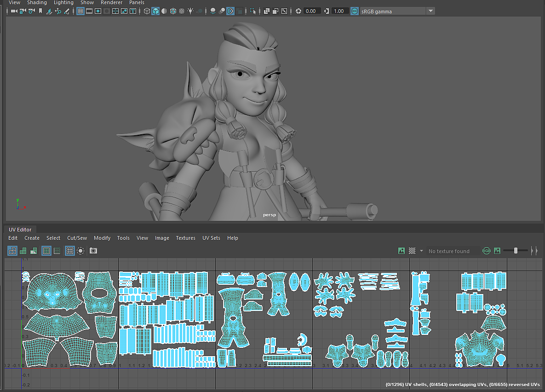Open the UV Editor Edit menu

(13, 238)
